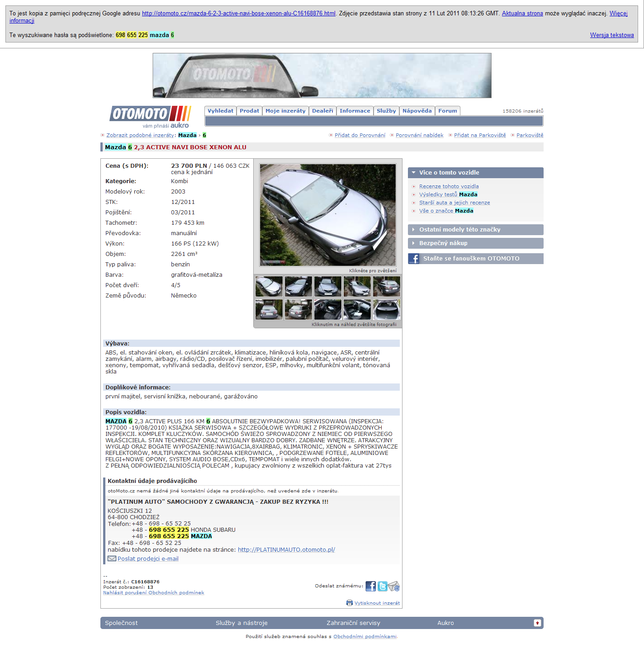Open the cached otomoto.cz URL link
644x648 pixels.
coord(239,13)
